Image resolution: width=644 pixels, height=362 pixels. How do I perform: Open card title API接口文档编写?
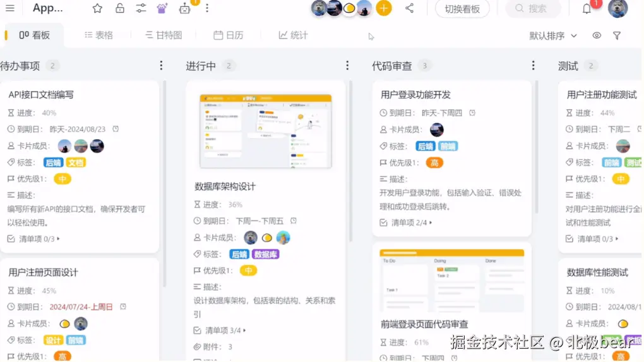41,95
